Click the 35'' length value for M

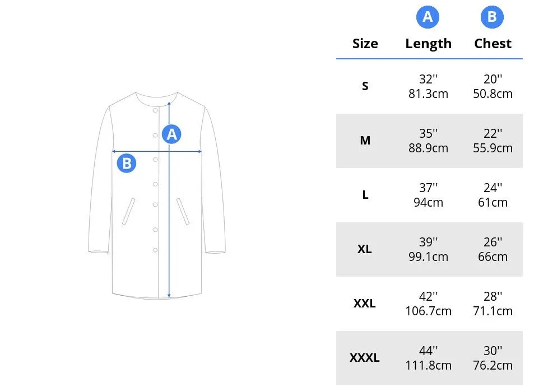[x=428, y=133]
